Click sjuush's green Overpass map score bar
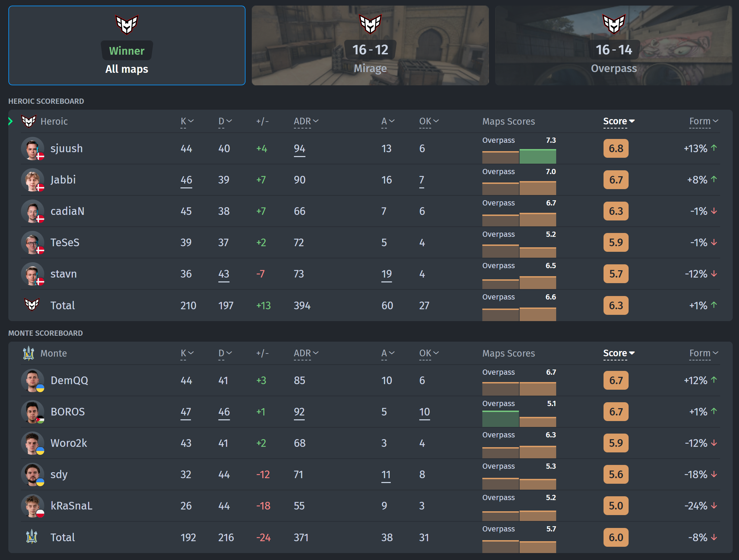The width and height of the screenshot is (739, 560). coord(537,156)
